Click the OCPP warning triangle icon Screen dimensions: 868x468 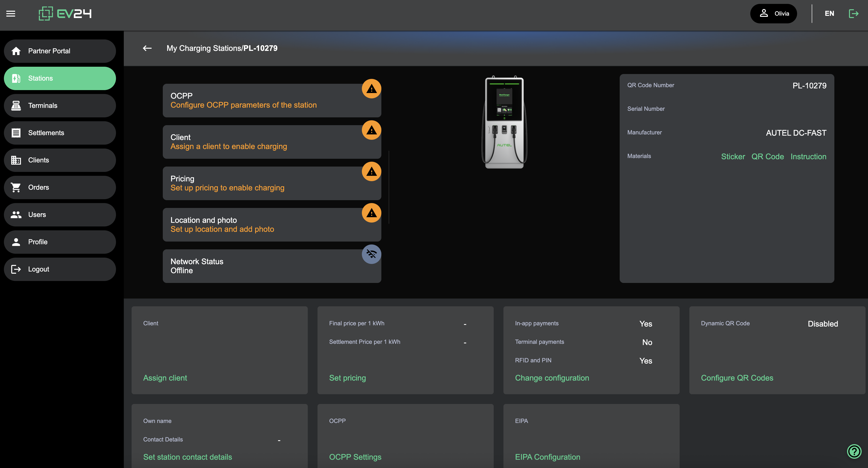click(371, 89)
